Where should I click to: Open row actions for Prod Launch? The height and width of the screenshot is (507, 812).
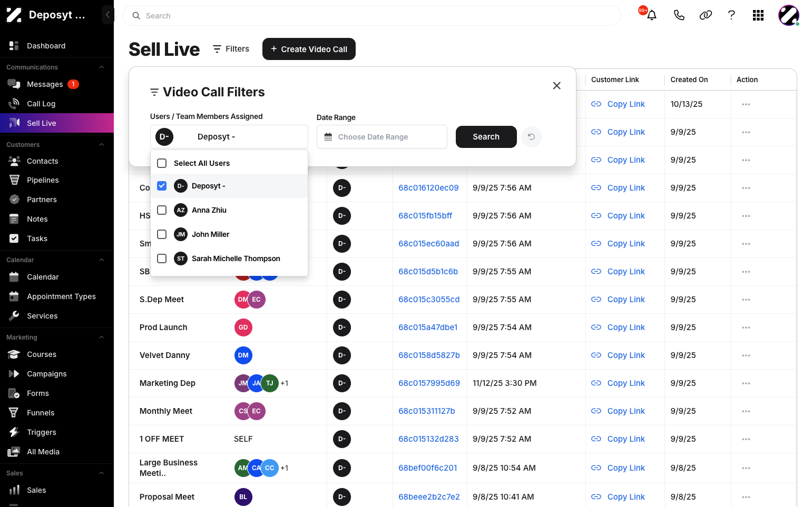tap(746, 327)
